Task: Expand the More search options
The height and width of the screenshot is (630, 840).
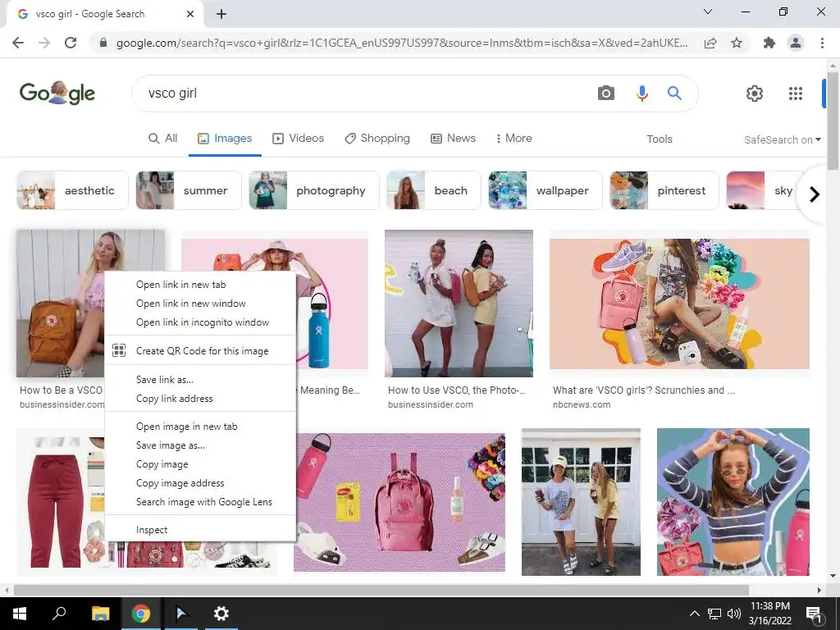Action: [514, 138]
